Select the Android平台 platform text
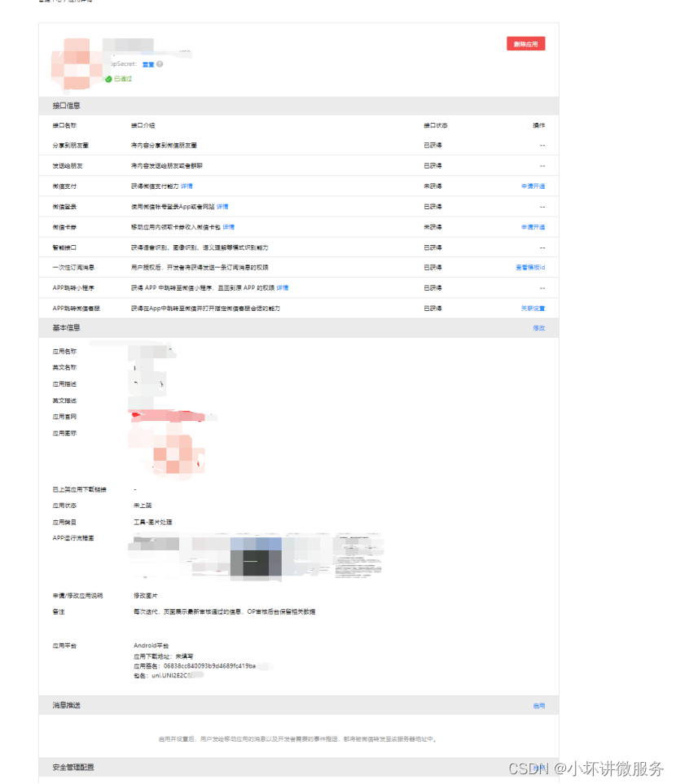Screen dimensions: 676x784 pyautogui.click(x=151, y=646)
